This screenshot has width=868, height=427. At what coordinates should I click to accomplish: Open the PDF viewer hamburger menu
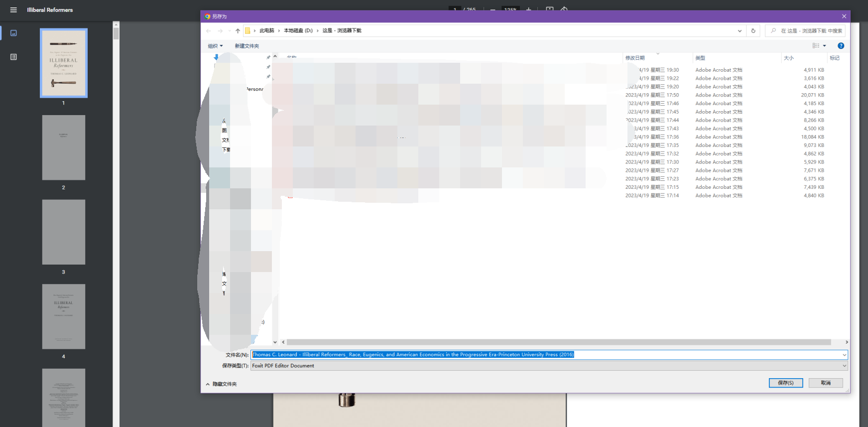coord(13,10)
